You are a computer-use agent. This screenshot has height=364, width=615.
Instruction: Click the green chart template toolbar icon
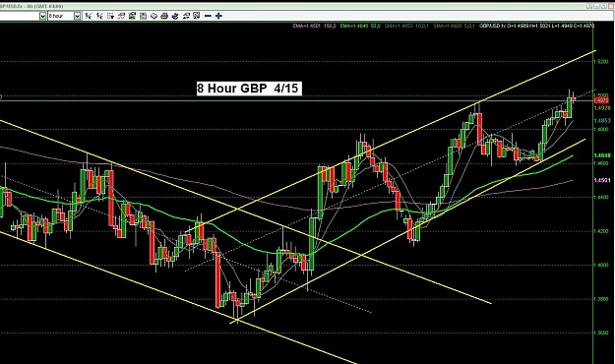click(x=132, y=16)
